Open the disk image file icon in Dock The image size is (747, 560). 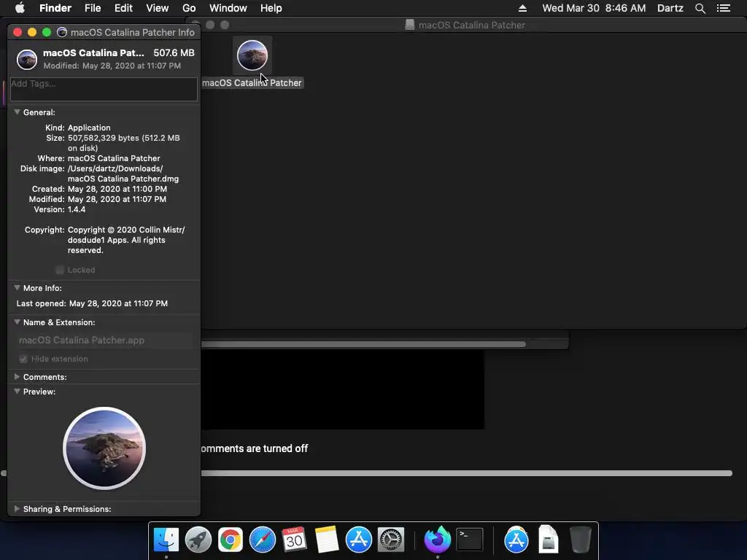(549, 540)
